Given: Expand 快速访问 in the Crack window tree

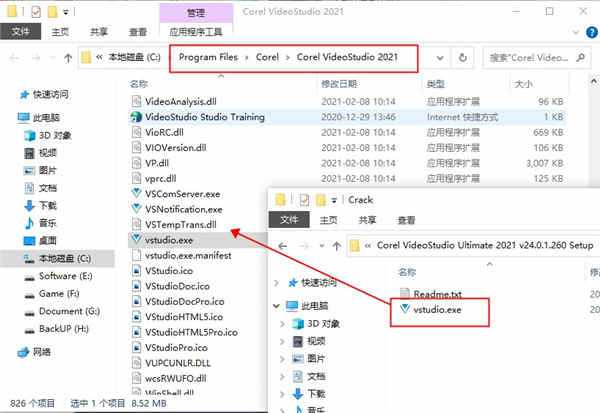Looking at the screenshot, I should pyautogui.click(x=277, y=283).
